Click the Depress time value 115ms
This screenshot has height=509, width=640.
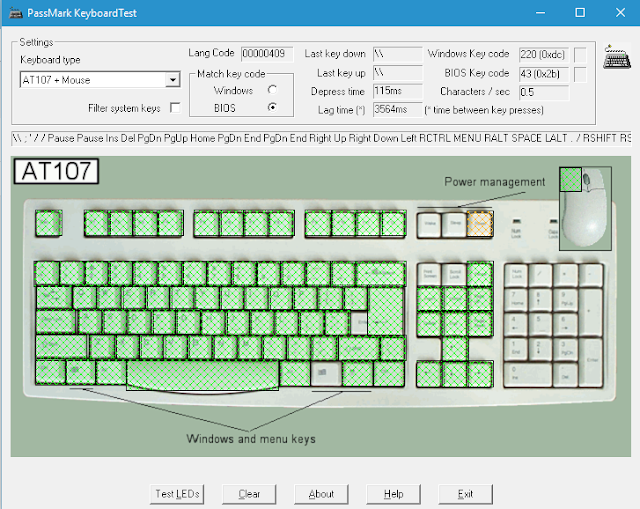pos(397,91)
